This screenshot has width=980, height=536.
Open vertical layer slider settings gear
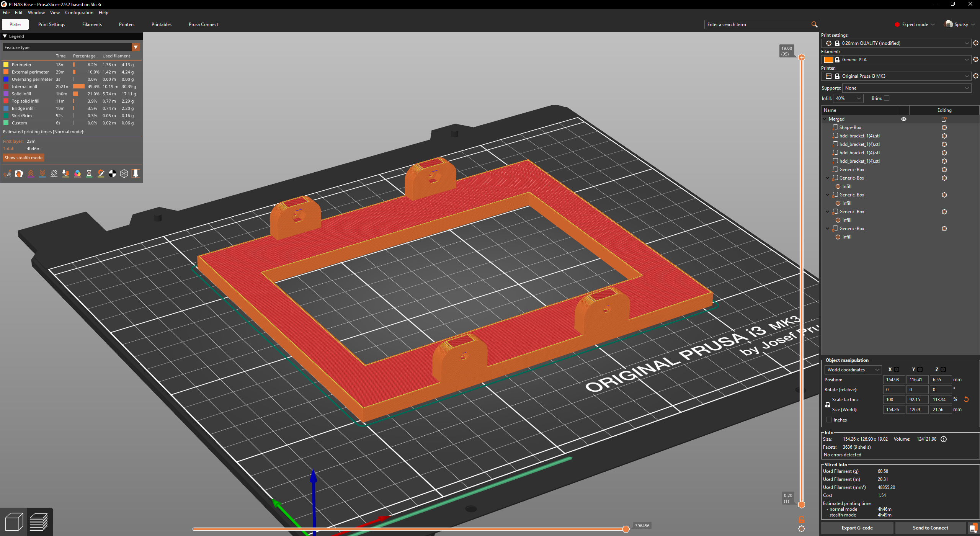(x=802, y=529)
